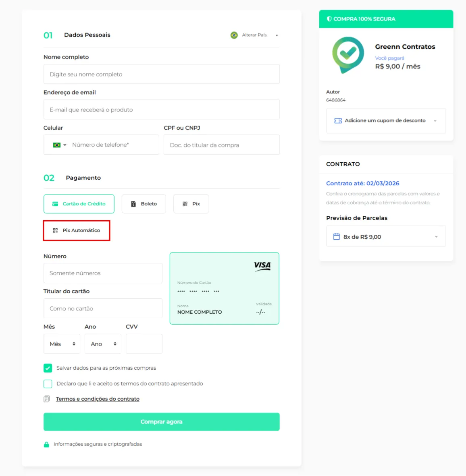This screenshot has width=466, height=476.
Task: Click the Comprar agora button
Action: tap(161, 422)
